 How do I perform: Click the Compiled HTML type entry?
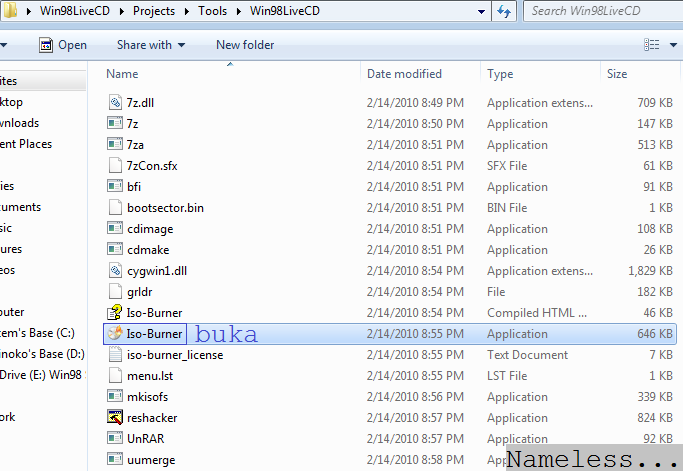point(537,313)
